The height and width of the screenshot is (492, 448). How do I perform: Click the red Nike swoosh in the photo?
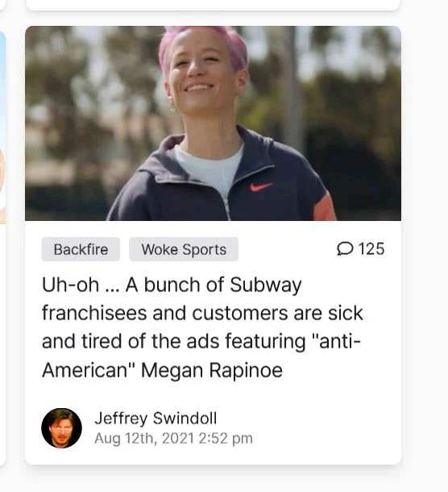click(x=261, y=186)
